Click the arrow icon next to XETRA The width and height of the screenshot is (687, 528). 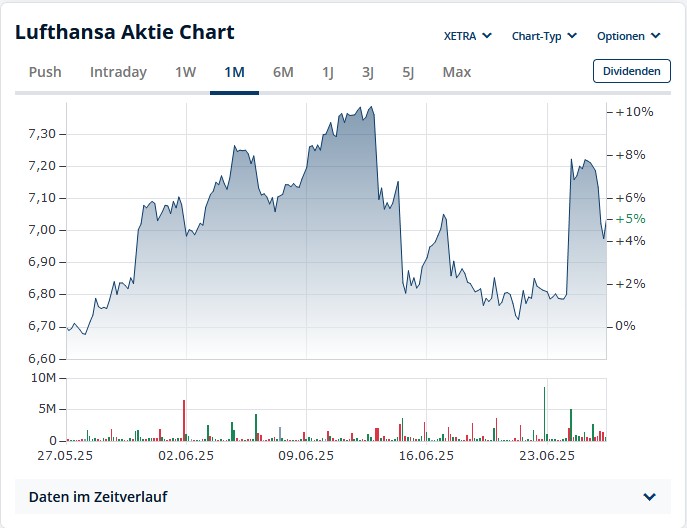click(x=487, y=36)
